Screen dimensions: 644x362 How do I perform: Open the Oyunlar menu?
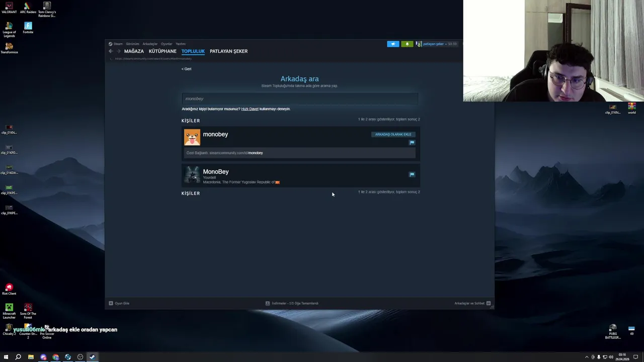coord(167,44)
